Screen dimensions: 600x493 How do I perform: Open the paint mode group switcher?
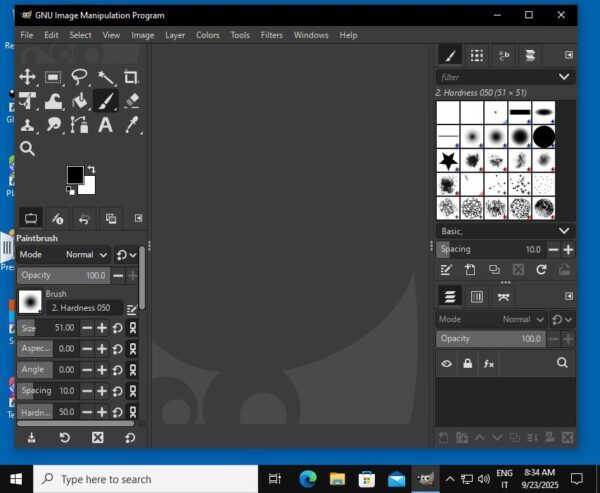[126, 255]
